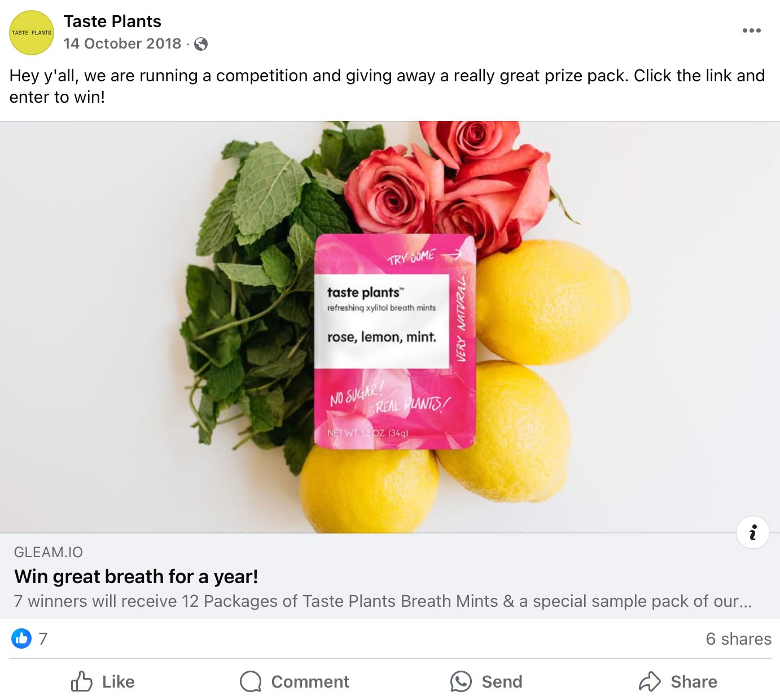780x700 pixels.
Task: Click the info 'i' icon on the image
Action: tap(752, 532)
